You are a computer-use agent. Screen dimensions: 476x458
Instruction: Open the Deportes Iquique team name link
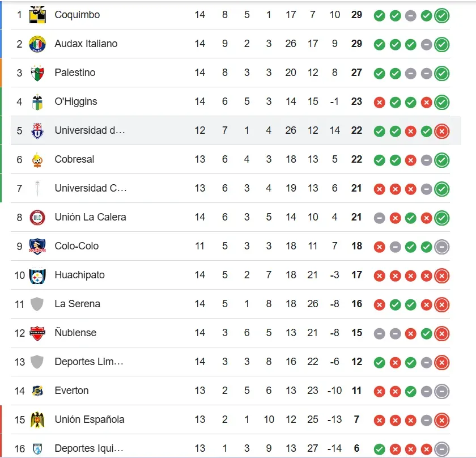pos(89,448)
